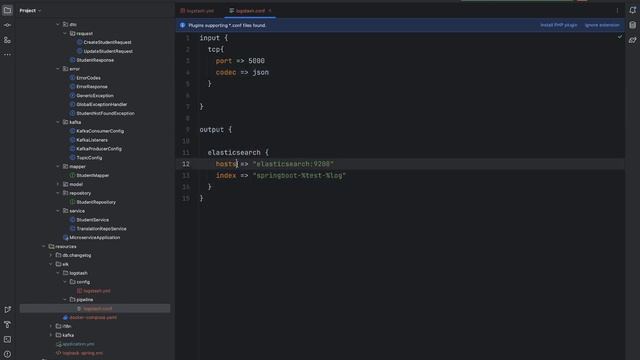Switch to the logstash.yml editor tab
Image resolution: width=640 pixels, height=360 pixels.
point(197,11)
